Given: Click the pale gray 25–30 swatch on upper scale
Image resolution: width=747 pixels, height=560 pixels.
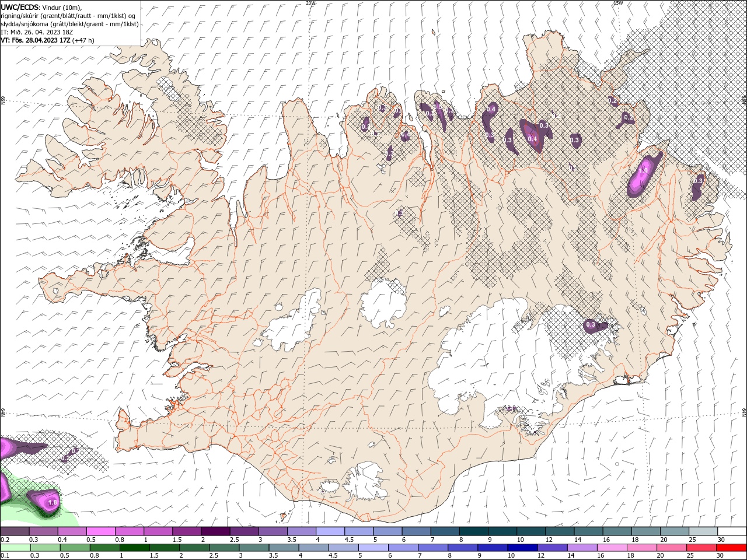Looking at the screenshot, I should pos(703,531).
